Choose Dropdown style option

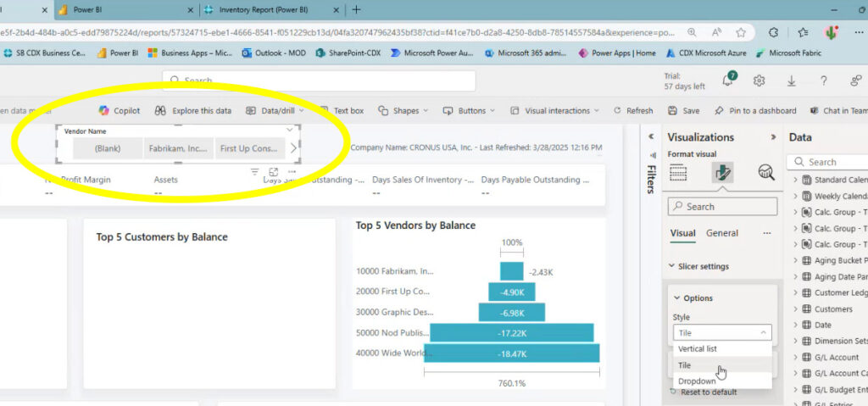pos(722,381)
